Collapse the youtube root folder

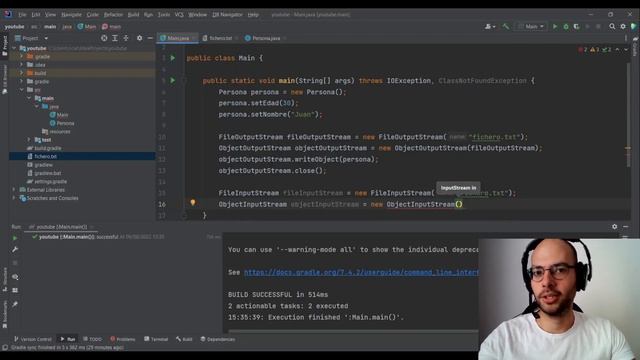[15, 48]
